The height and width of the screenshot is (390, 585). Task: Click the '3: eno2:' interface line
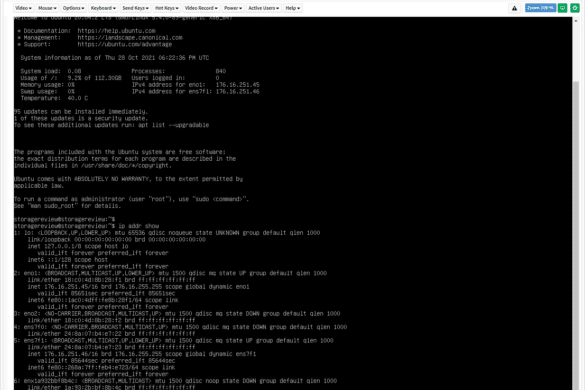coord(177,313)
